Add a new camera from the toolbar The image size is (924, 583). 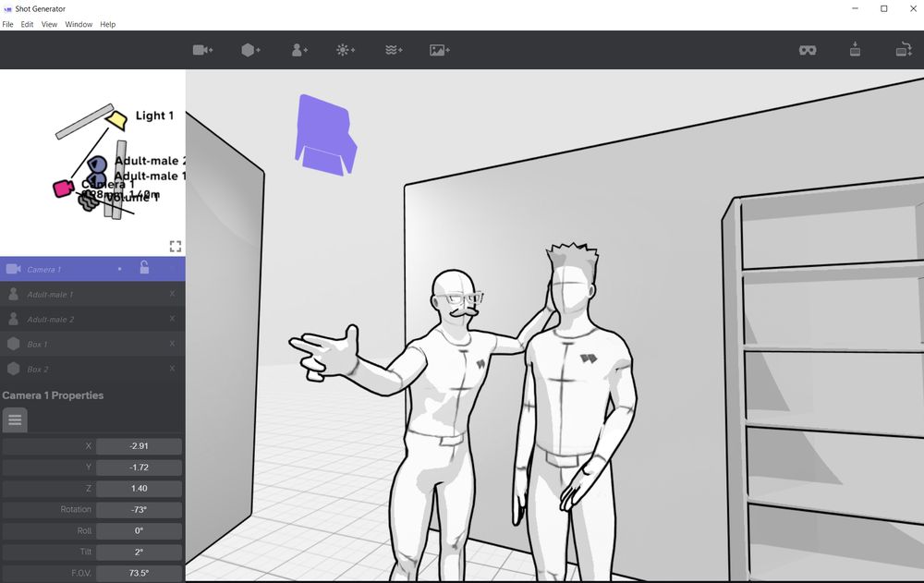click(x=202, y=50)
